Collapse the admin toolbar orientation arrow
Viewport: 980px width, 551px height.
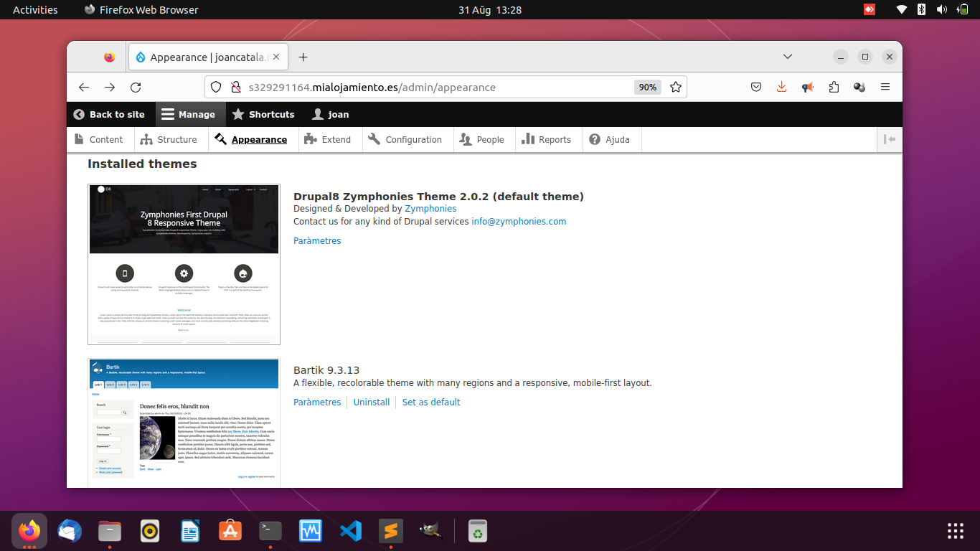(890, 139)
